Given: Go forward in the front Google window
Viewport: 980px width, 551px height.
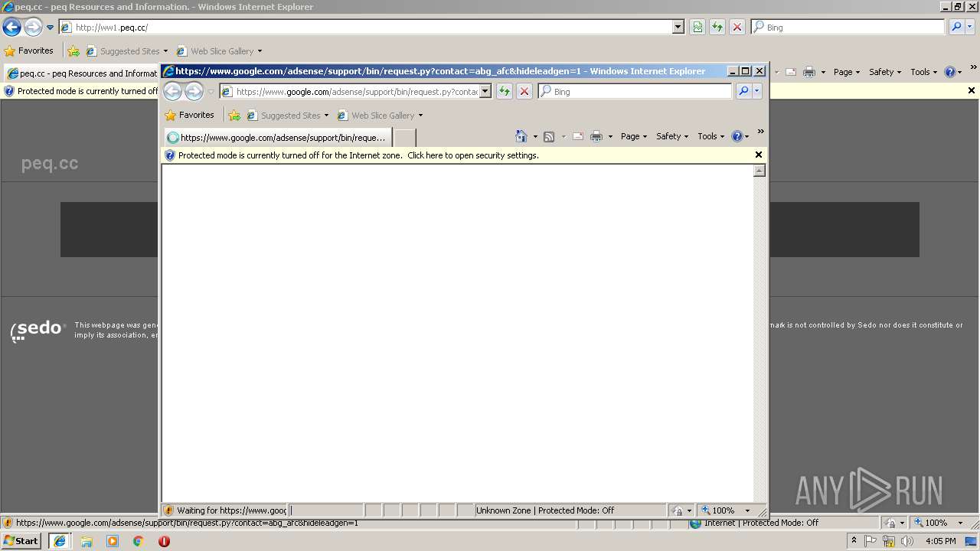Looking at the screenshot, I should 194,92.
